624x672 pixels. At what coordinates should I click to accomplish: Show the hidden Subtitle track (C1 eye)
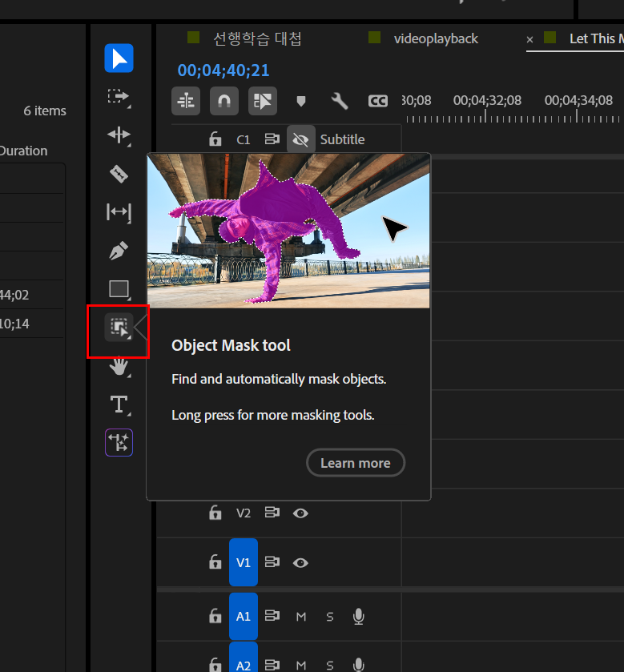pyautogui.click(x=300, y=139)
